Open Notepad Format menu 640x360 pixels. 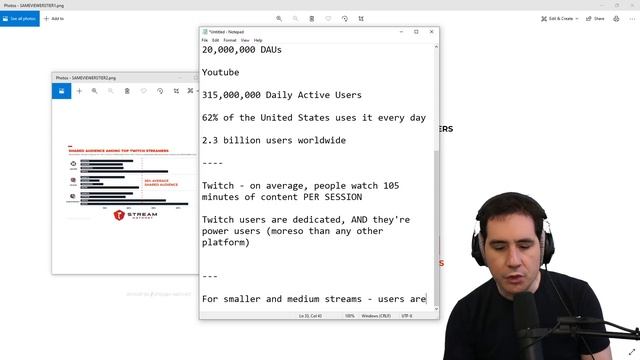pyautogui.click(x=230, y=40)
